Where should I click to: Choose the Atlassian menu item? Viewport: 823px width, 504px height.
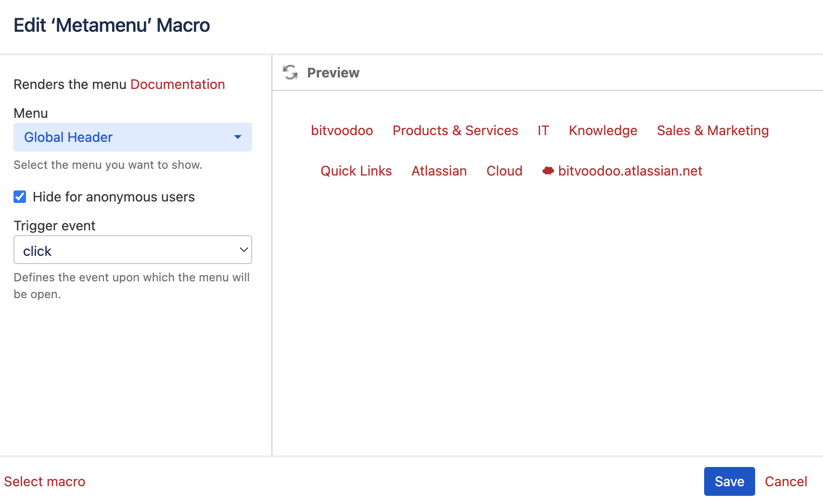(x=439, y=171)
